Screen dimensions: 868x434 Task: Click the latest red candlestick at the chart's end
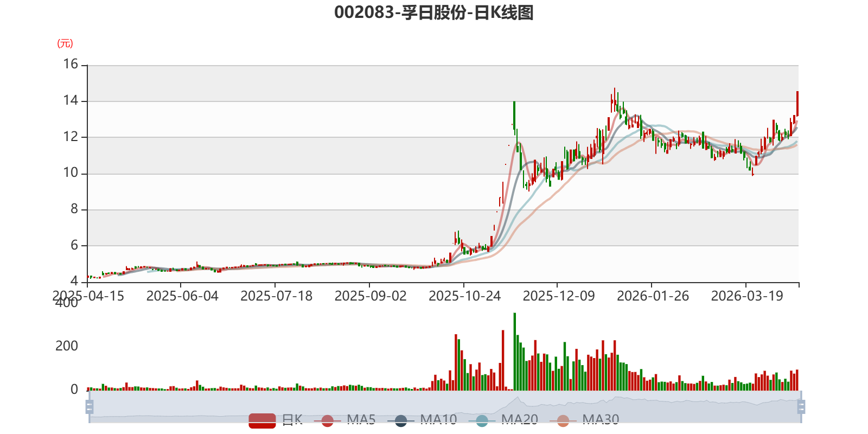tap(797, 103)
